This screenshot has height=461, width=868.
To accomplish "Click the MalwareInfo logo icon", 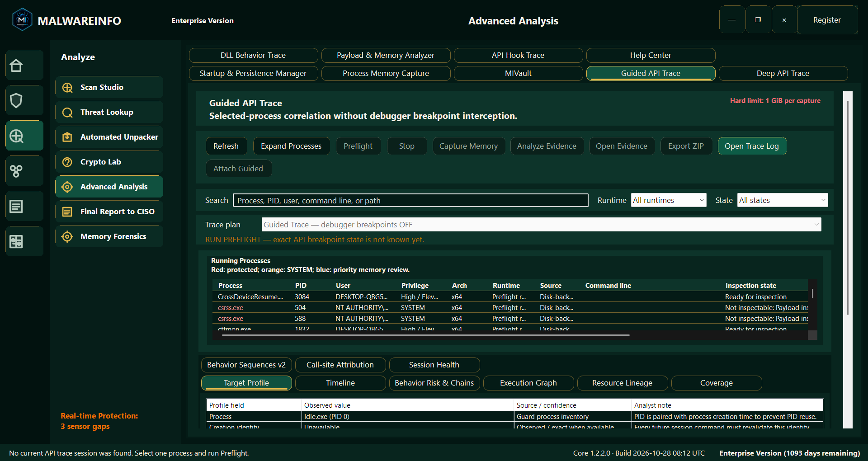I will (22, 20).
